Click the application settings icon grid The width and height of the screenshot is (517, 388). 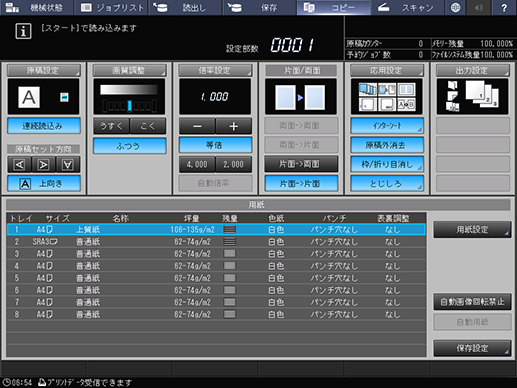tap(387, 97)
